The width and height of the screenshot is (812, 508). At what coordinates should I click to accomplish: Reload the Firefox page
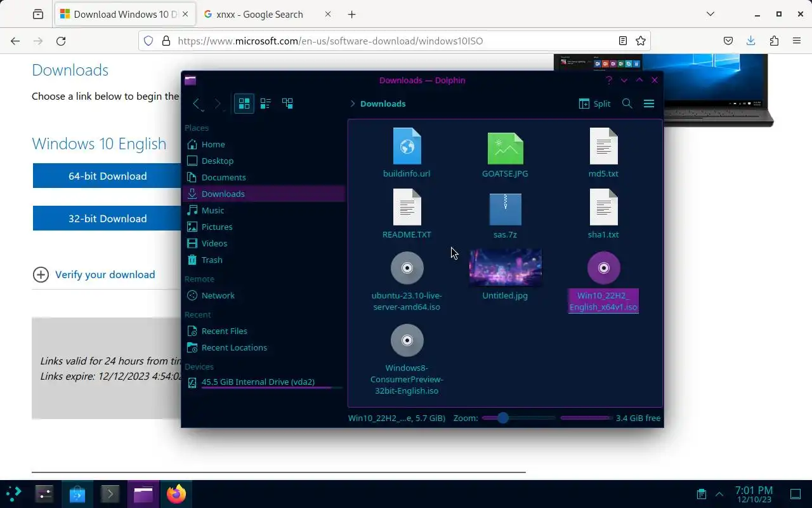tap(61, 41)
